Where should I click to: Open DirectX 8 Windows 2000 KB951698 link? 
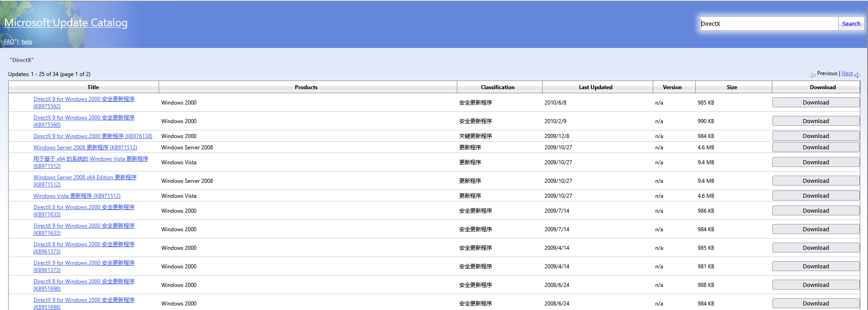point(84,285)
